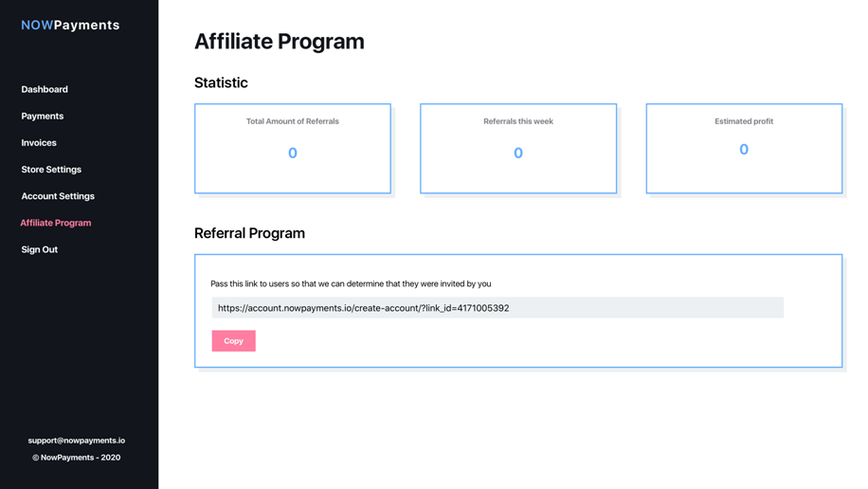Open the Invoices section

(x=39, y=142)
